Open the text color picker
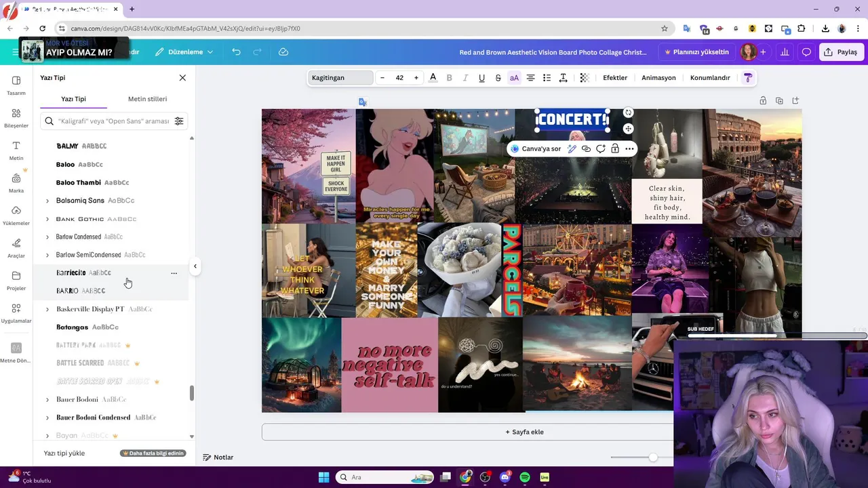Viewport: 868px width, 488px height. 433,78
